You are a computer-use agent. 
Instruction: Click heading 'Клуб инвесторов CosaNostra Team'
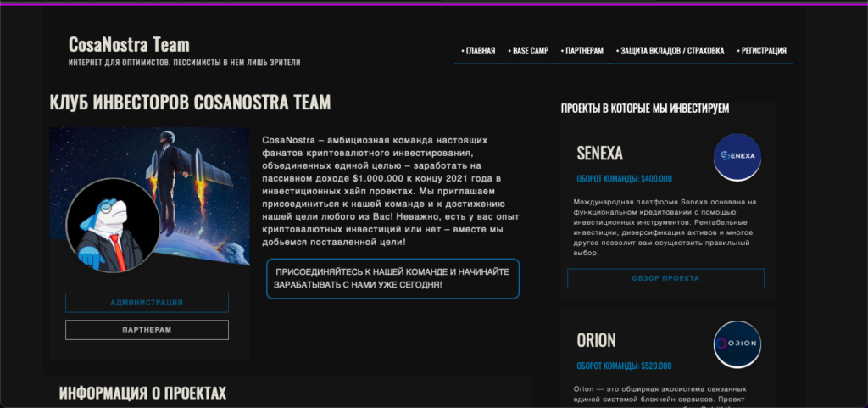pyautogui.click(x=190, y=103)
